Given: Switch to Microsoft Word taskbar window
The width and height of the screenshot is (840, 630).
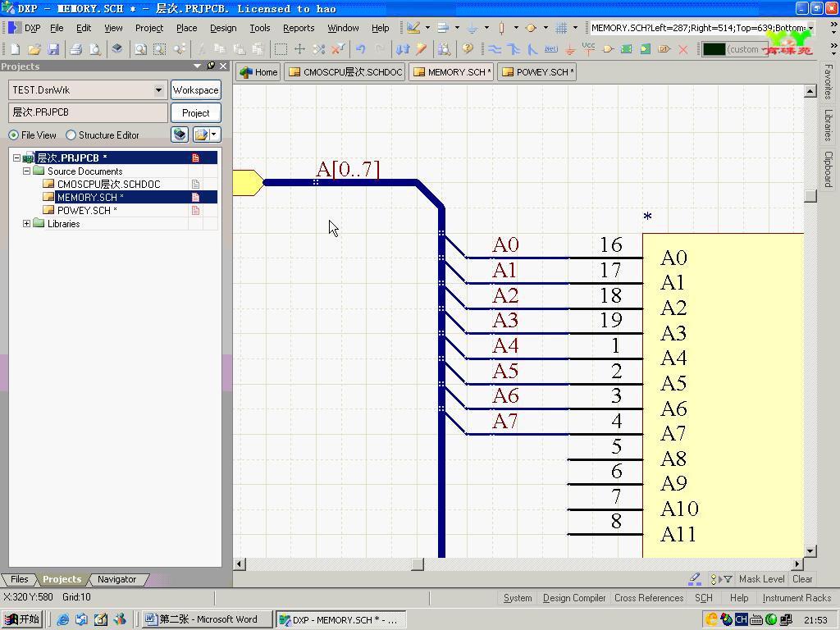Looking at the screenshot, I should 208,619.
